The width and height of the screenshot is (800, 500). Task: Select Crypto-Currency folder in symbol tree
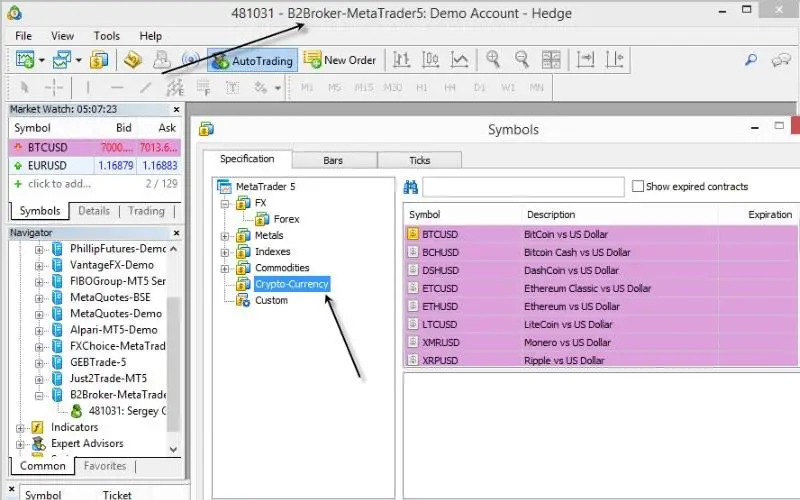[x=292, y=284]
